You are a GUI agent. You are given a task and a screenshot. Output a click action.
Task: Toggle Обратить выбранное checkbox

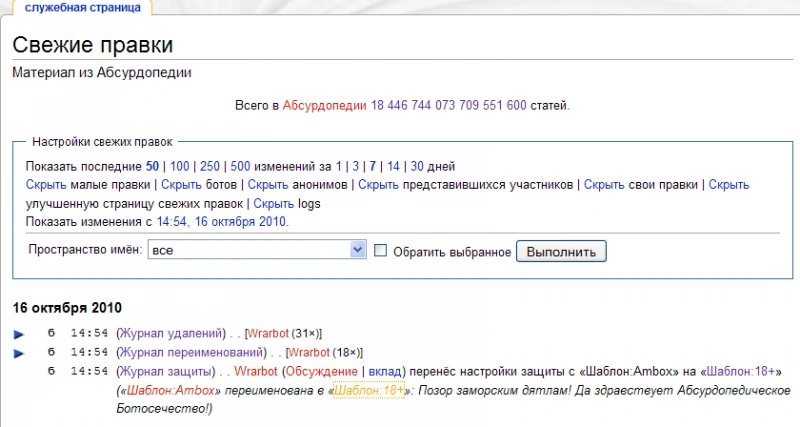tap(380, 250)
